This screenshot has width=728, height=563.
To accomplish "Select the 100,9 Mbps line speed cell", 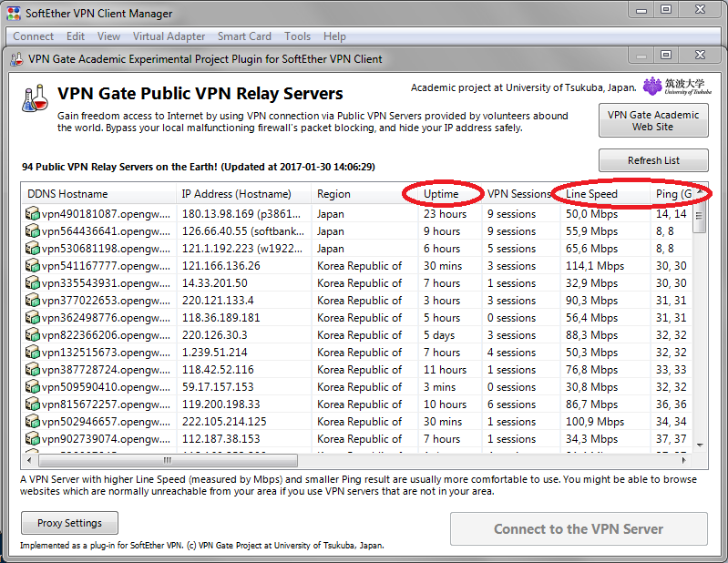I will [605, 422].
